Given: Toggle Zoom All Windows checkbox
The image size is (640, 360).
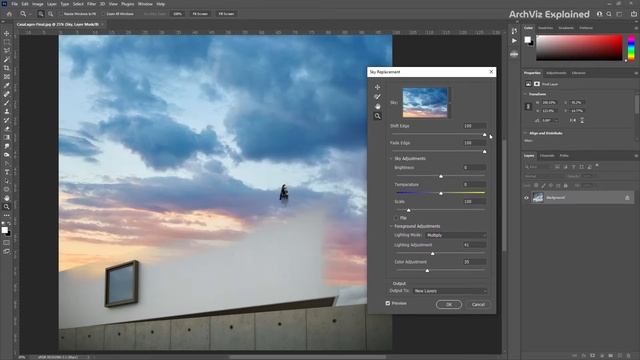Looking at the screenshot, I should tap(104, 14).
